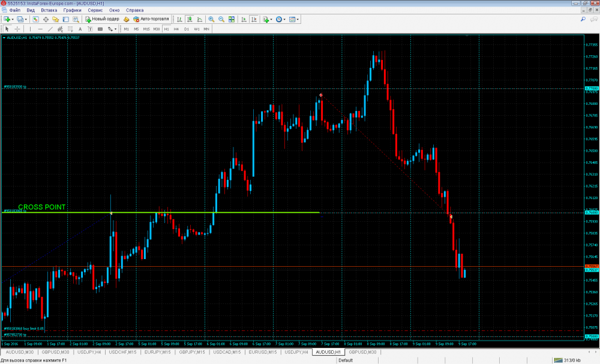Open the Графики menu
The image size is (600, 364).
coord(73,10)
